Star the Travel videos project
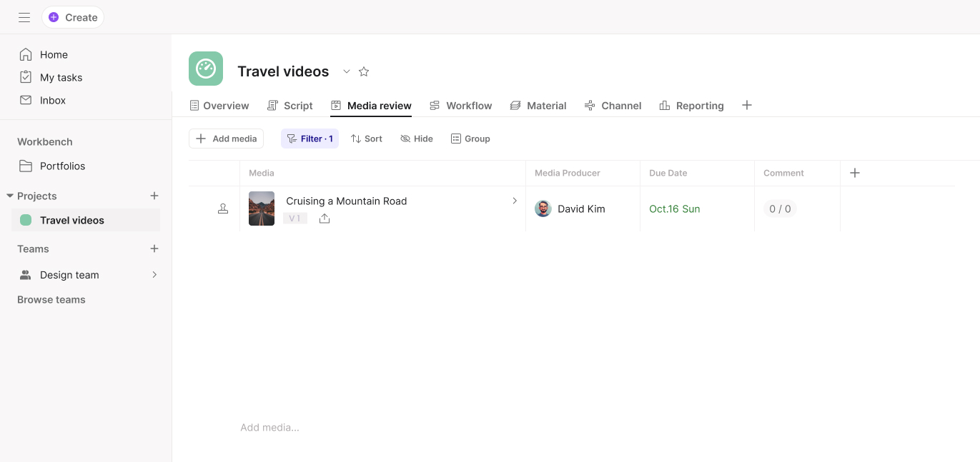The width and height of the screenshot is (980, 462). 364,71
